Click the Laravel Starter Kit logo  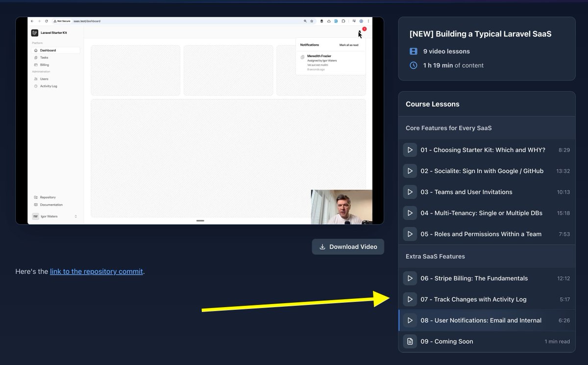click(35, 32)
